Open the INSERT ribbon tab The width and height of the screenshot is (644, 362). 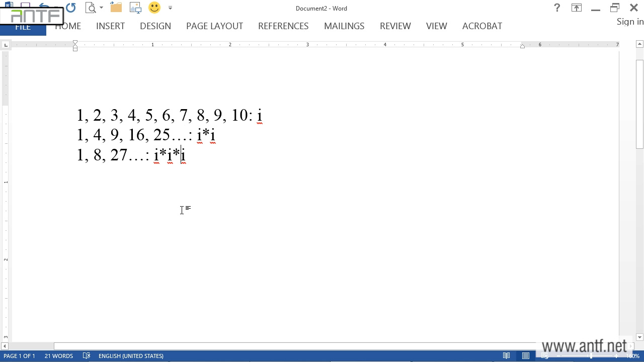tap(110, 26)
